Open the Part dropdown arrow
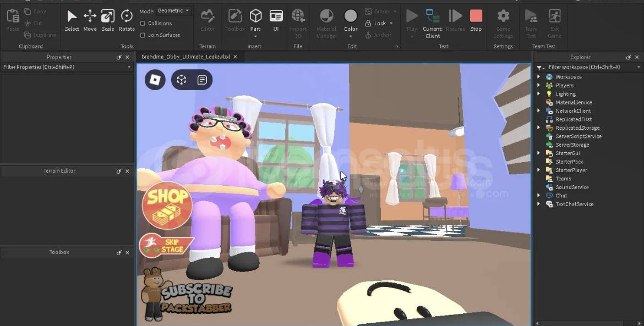The width and height of the screenshot is (644, 326). tap(255, 36)
